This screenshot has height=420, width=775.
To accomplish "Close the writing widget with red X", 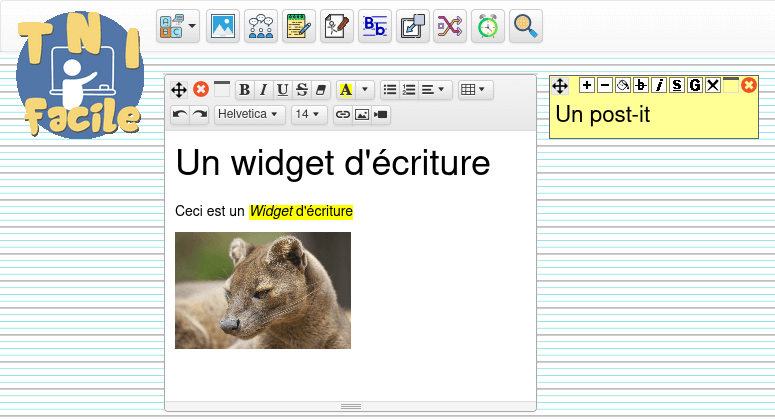I will [x=201, y=89].
